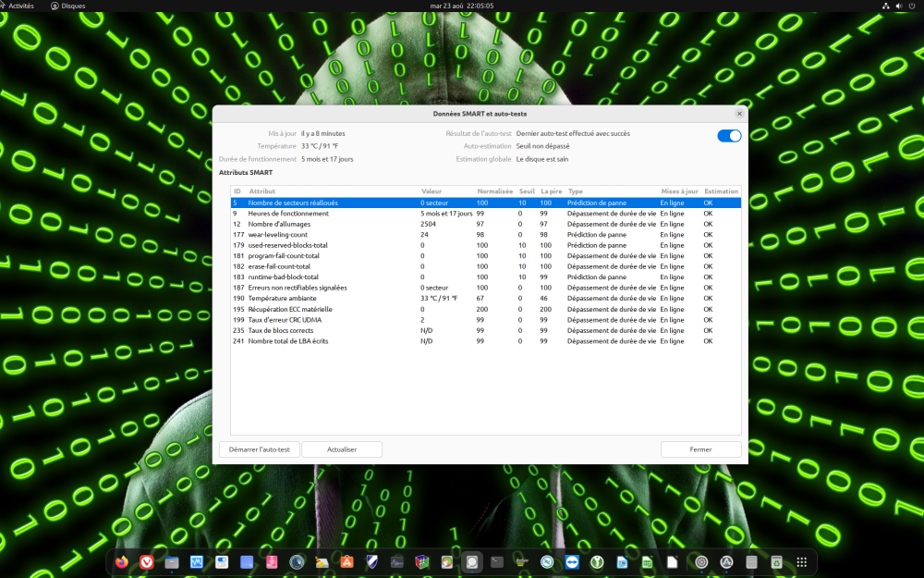Click Démarrer l'auto-test button
The width and height of the screenshot is (924, 578).
pyautogui.click(x=260, y=449)
